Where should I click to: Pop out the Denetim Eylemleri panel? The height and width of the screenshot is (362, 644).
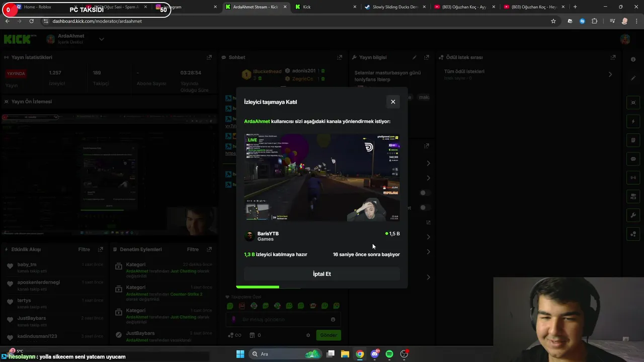pyautogui.click(x=209, y=249)
